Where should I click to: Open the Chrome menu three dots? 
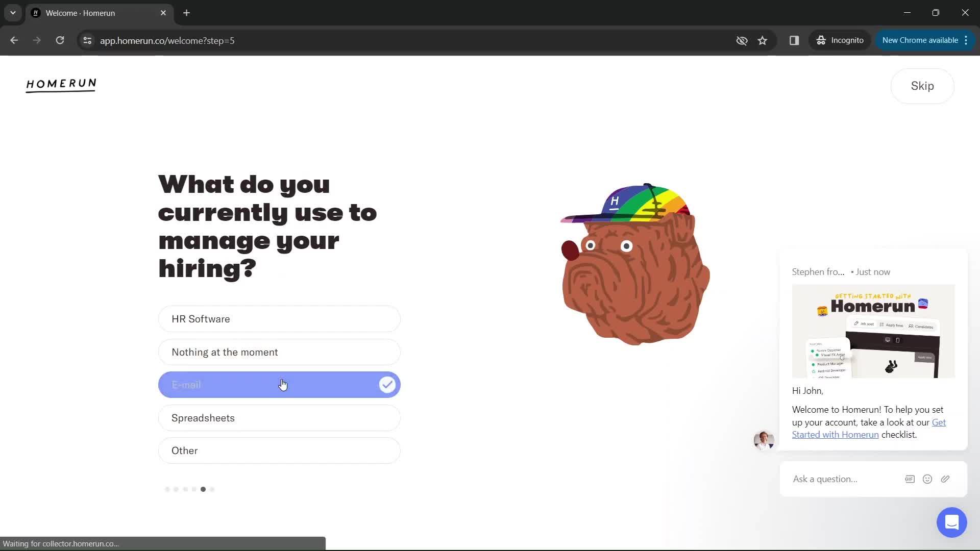click(966, 40)
